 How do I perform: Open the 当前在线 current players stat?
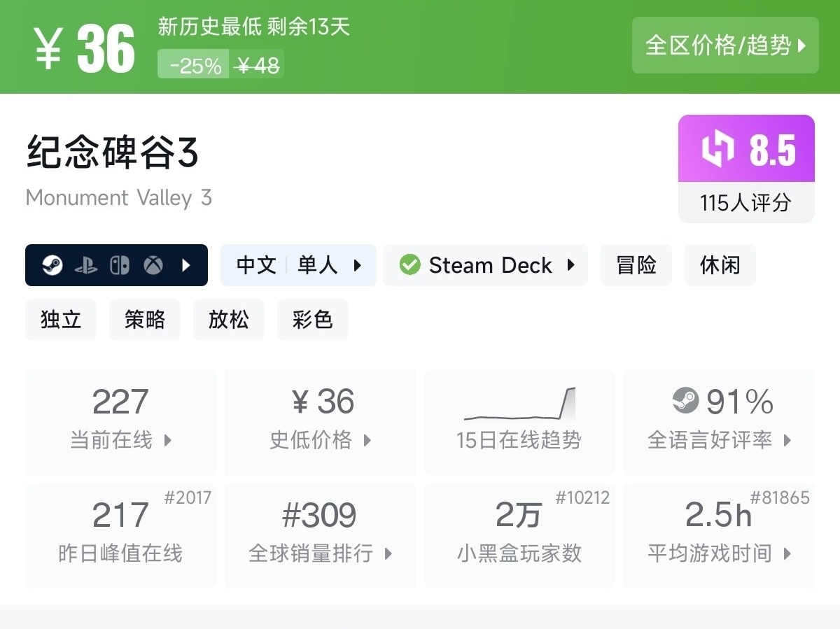coord(120,422)
